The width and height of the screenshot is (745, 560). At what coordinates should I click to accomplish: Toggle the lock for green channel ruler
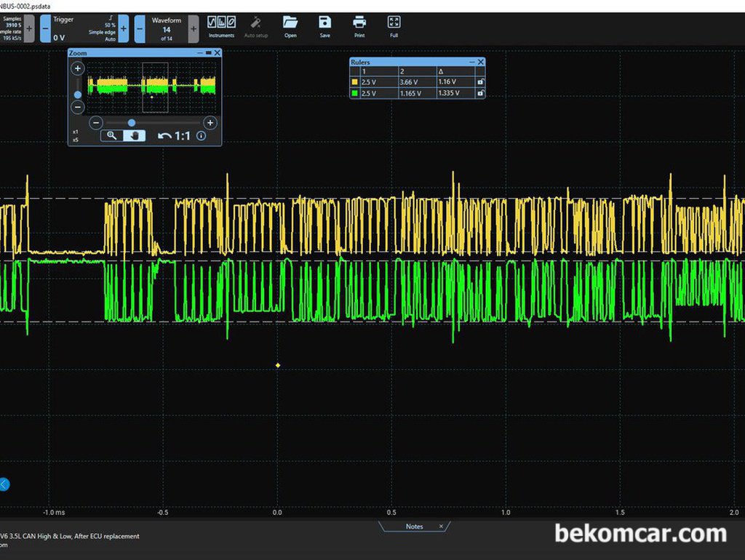pyautogui.click(x=480, y=93)
